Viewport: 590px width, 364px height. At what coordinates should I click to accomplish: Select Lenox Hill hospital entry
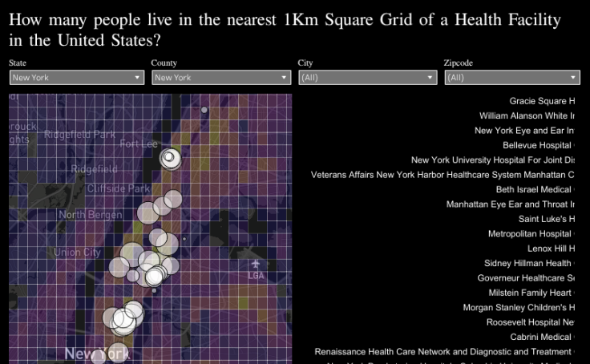551,249
